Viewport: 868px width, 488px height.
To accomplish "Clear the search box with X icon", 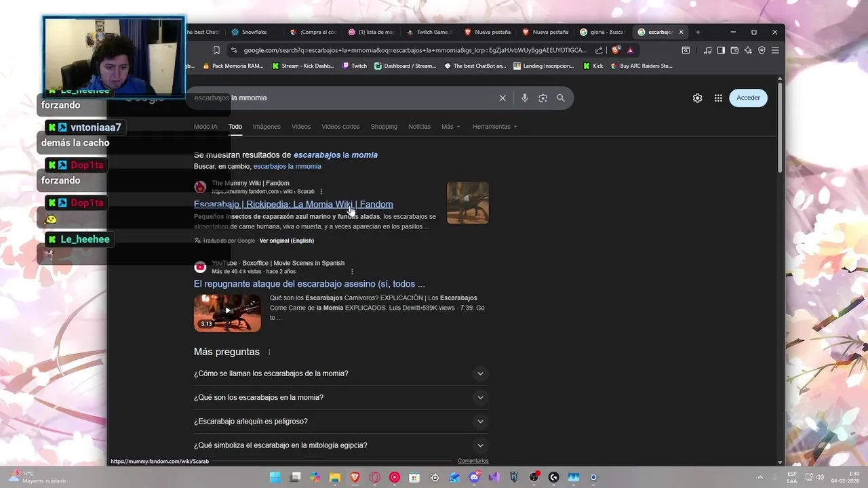I will coord(502,98).
